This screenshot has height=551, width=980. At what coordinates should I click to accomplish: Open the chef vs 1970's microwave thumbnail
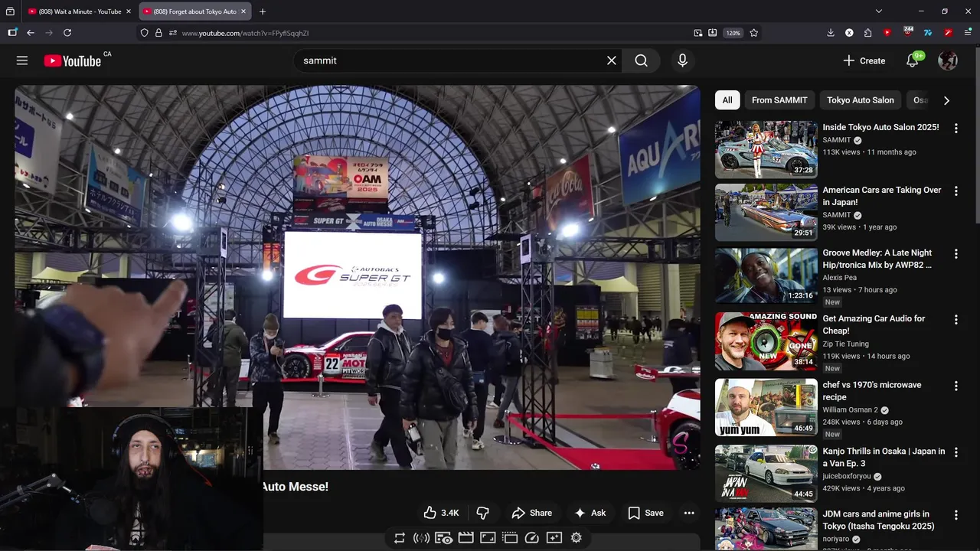[766, 407]
